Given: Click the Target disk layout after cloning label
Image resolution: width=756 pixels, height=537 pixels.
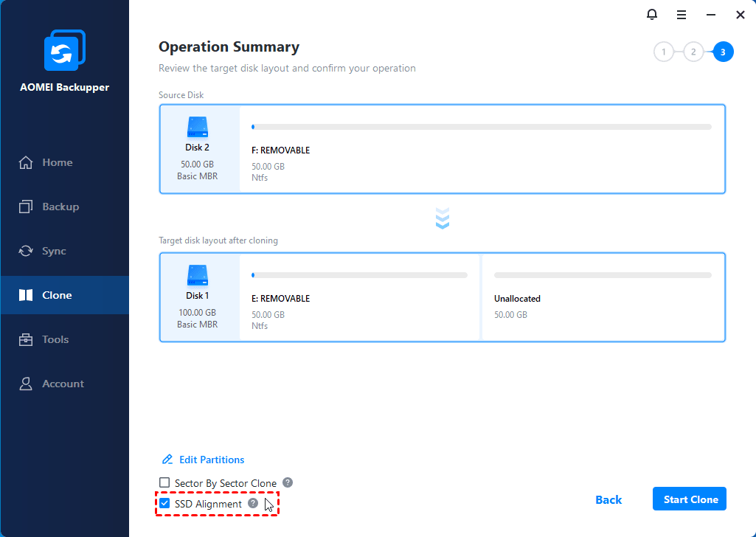Looking at the screenshot, I should (218, 240).
